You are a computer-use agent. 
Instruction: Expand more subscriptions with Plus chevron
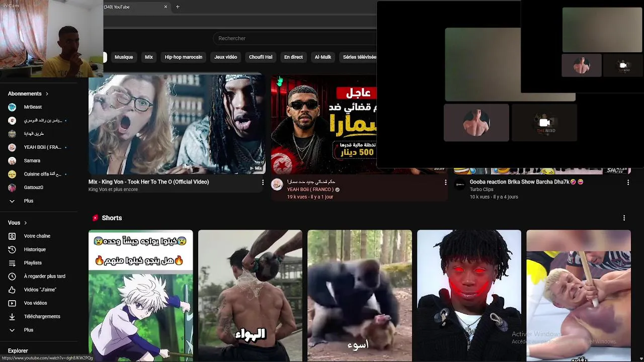12,201
